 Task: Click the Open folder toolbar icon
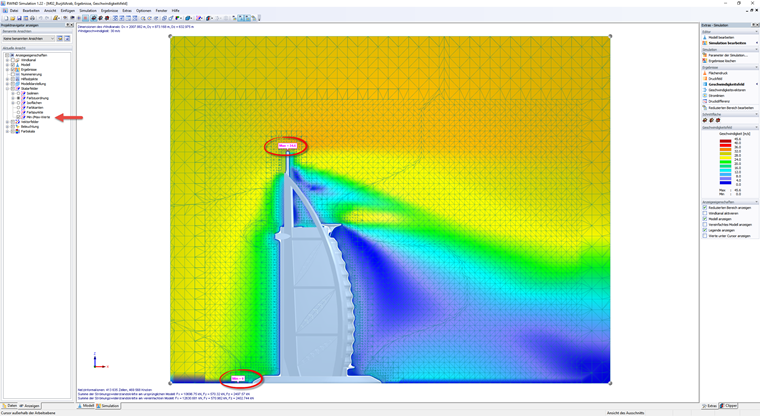13,18
